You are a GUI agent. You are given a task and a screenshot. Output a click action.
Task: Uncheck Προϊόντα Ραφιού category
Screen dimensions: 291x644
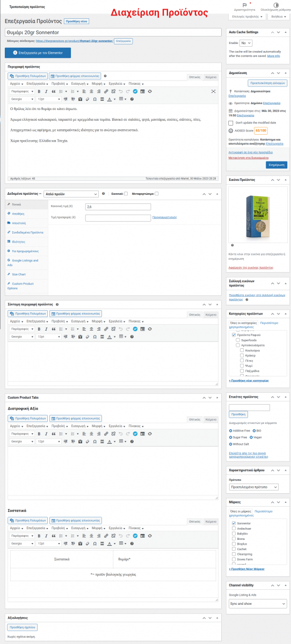coord(234,334)
